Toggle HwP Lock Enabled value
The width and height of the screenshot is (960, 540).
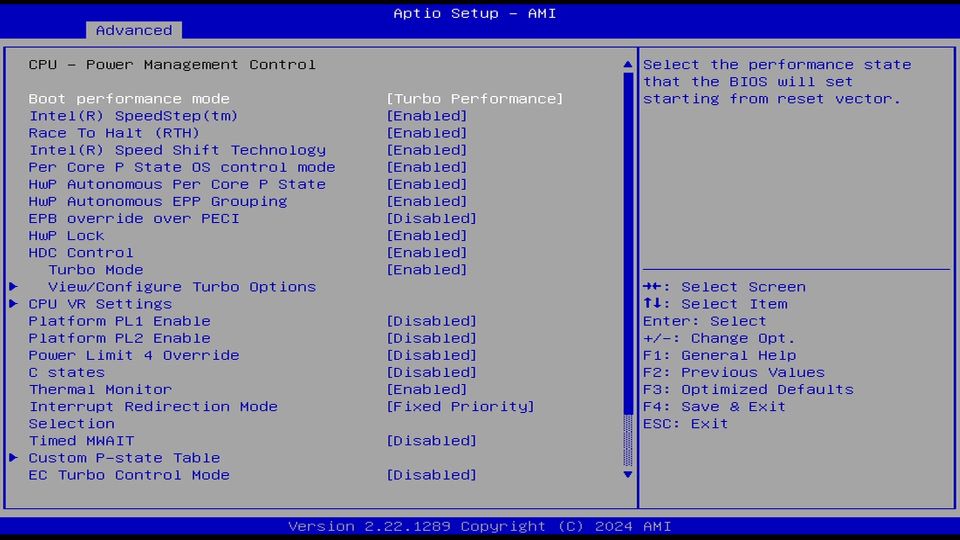pos(427,236)
